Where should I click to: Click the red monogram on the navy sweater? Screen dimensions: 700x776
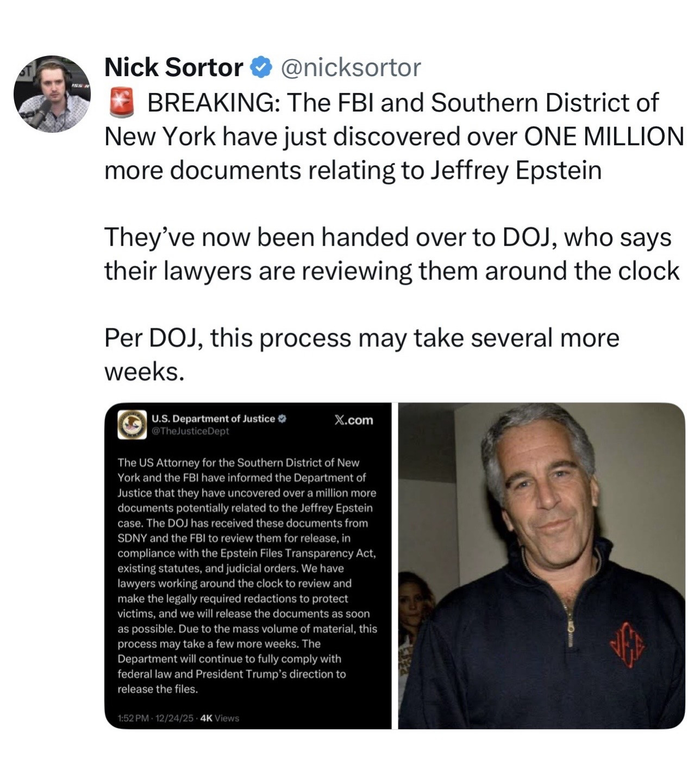[x=629, y=645]
